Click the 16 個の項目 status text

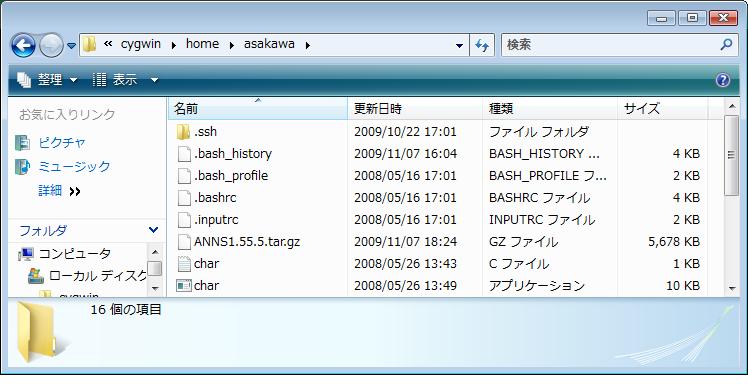coord(126,310)
